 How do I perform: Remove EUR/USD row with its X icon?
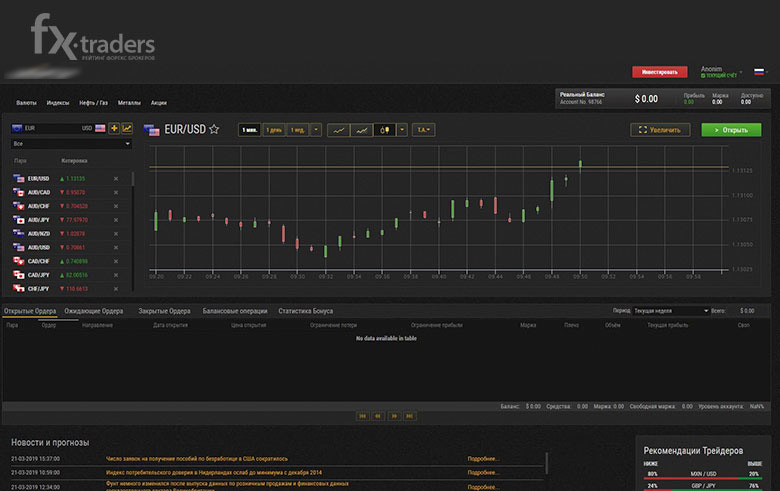click(116, 179)
